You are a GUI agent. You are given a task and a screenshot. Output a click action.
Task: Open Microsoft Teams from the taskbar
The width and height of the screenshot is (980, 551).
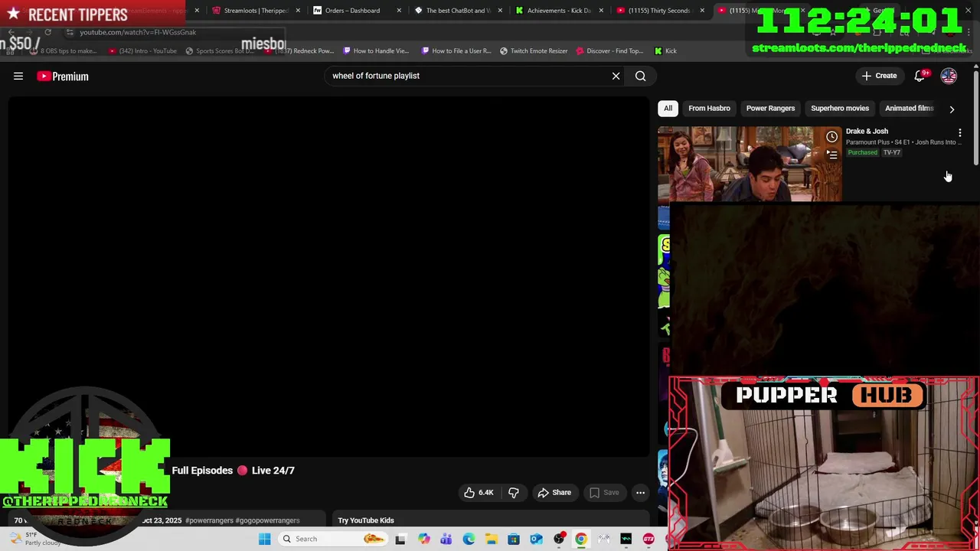[x=446, y=539]
